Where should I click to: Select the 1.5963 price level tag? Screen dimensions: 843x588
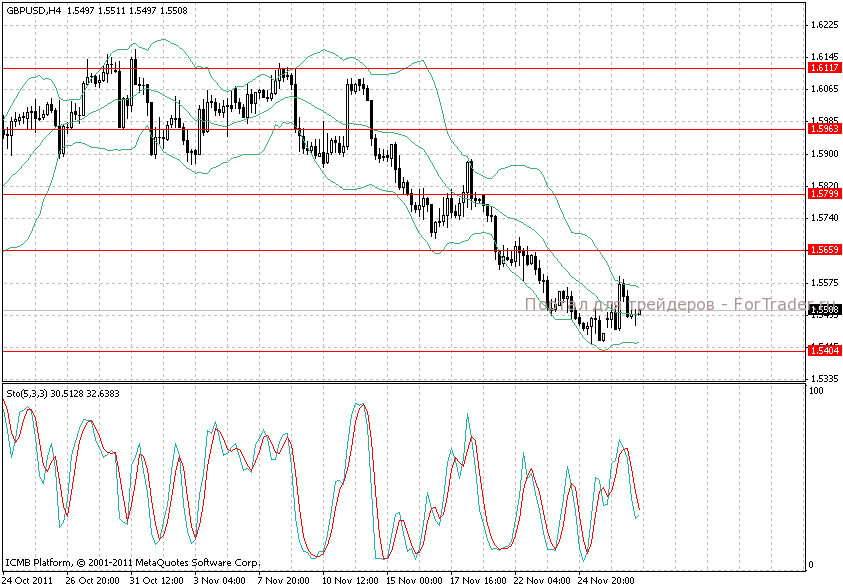tap(824, 129)
